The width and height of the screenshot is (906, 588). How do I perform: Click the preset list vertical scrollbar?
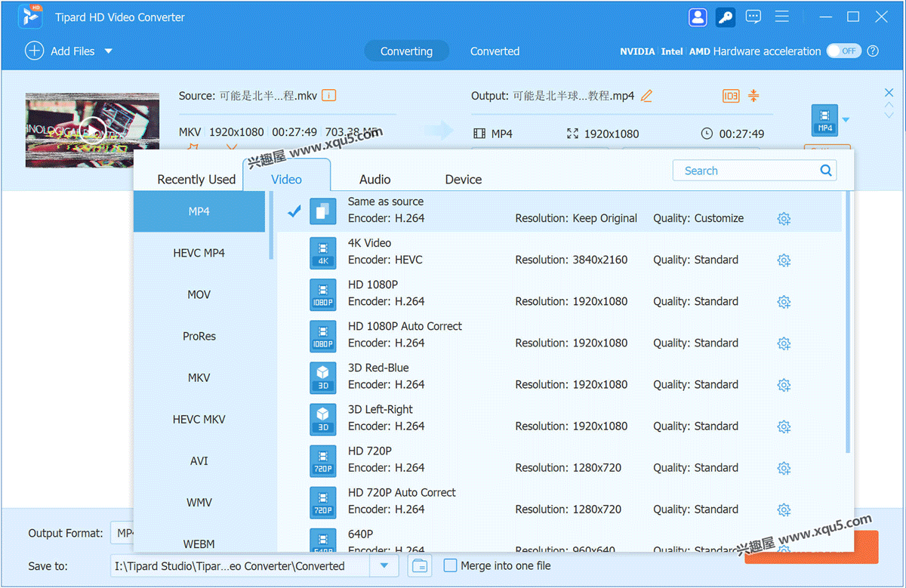pyautogui.click(x=847, y=322)
